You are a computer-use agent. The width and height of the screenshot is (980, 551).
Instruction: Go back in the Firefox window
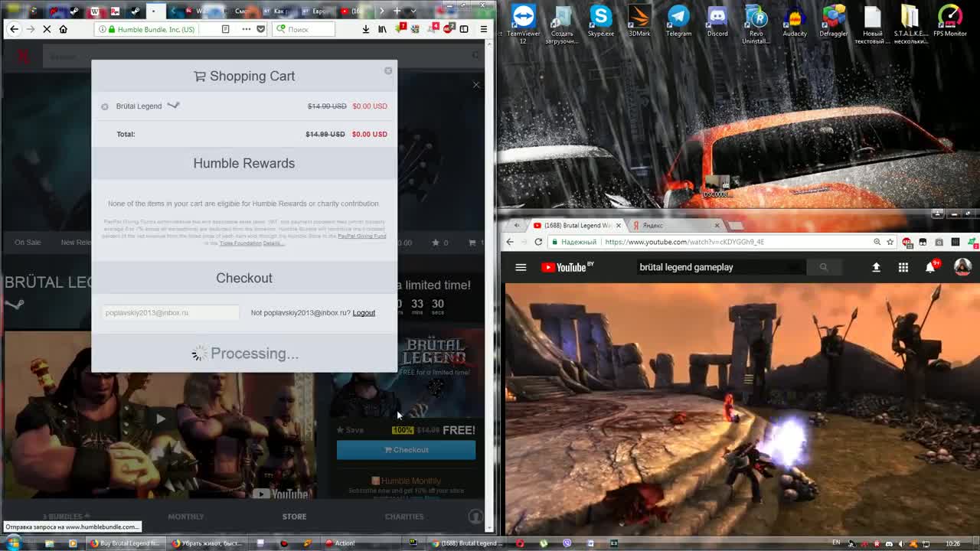(14, 29)
